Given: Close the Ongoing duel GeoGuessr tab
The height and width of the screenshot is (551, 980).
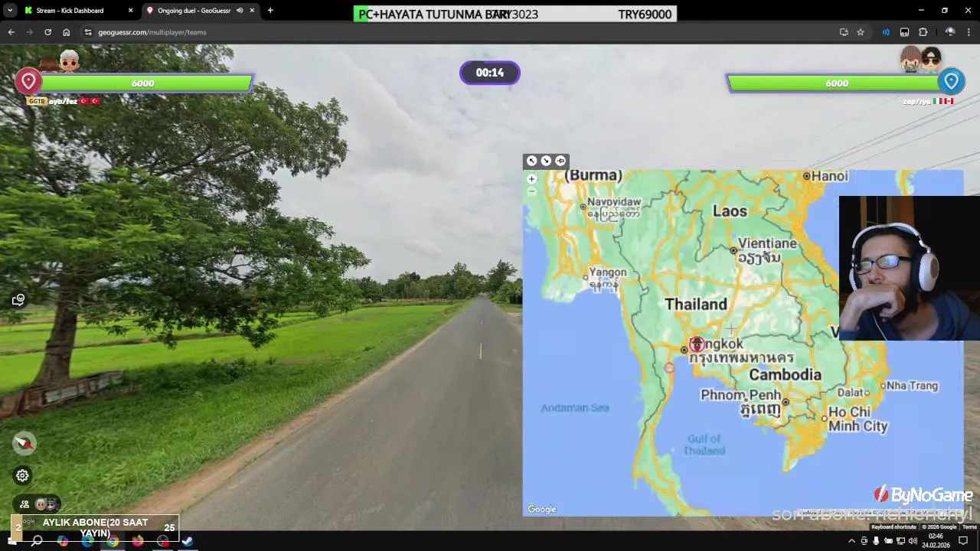Looking at the screenshot, I should [252, 11].
